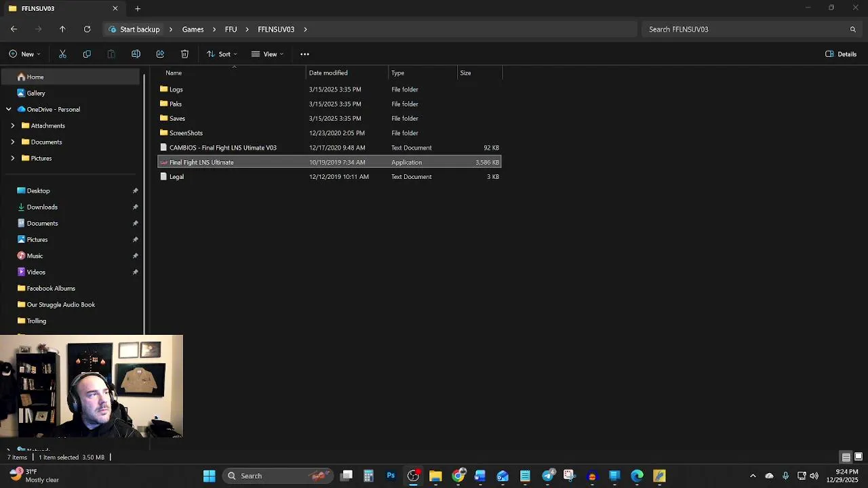
Task: Open Microsoft Edge from the taskbar
Action: tap(637, 476)
